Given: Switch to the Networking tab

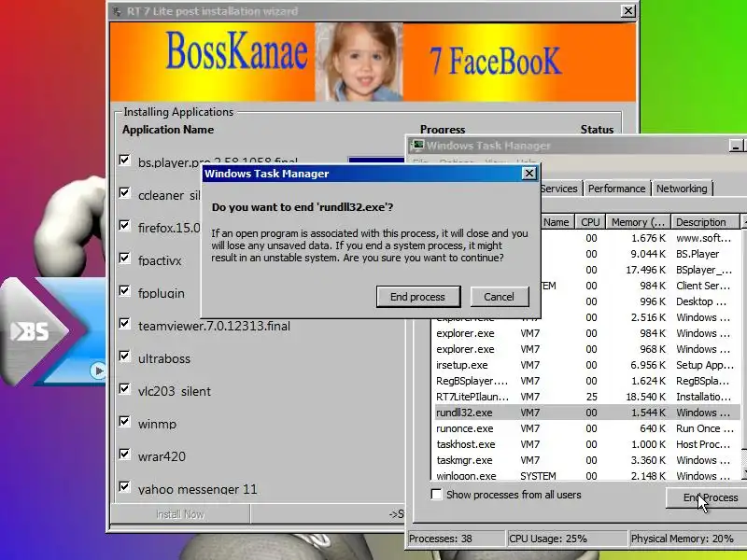Looking at the screenshot, I should coord(682,189).
